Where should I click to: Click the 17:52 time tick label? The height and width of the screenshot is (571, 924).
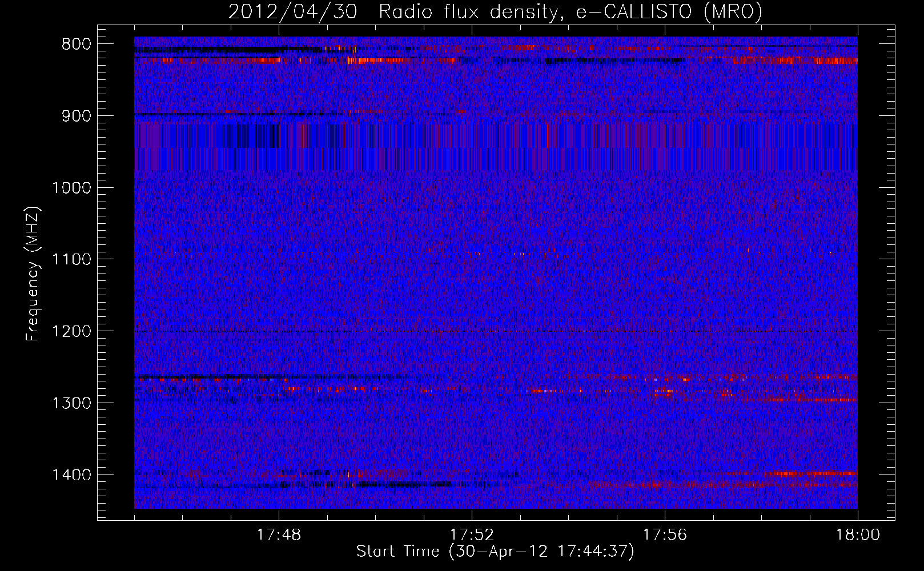(x=472, y=535)
